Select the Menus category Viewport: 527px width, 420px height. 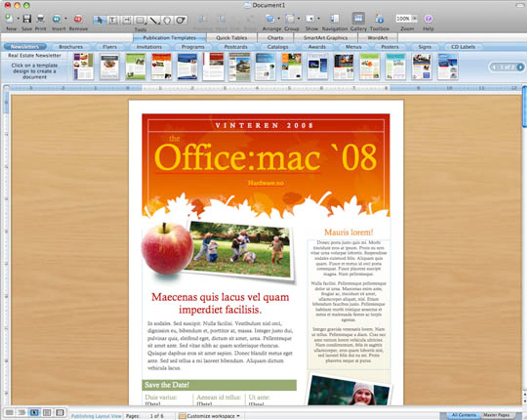(353, 47)
